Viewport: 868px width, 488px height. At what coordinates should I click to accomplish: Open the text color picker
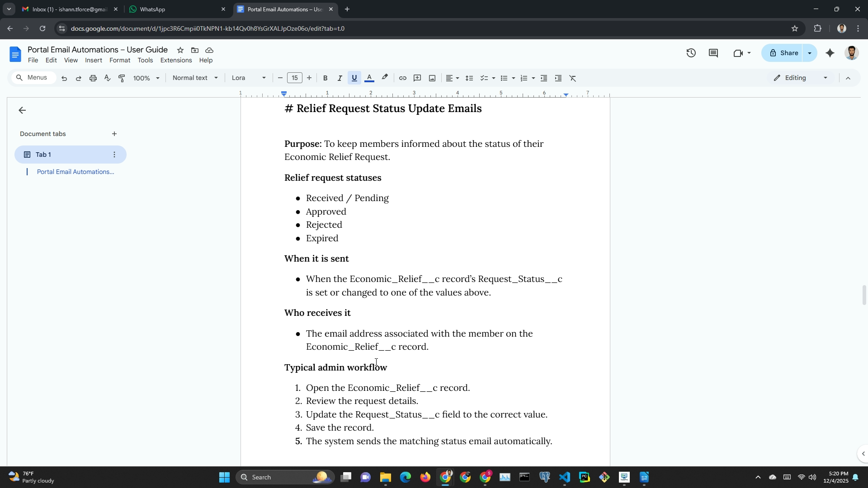coord(369,78)
